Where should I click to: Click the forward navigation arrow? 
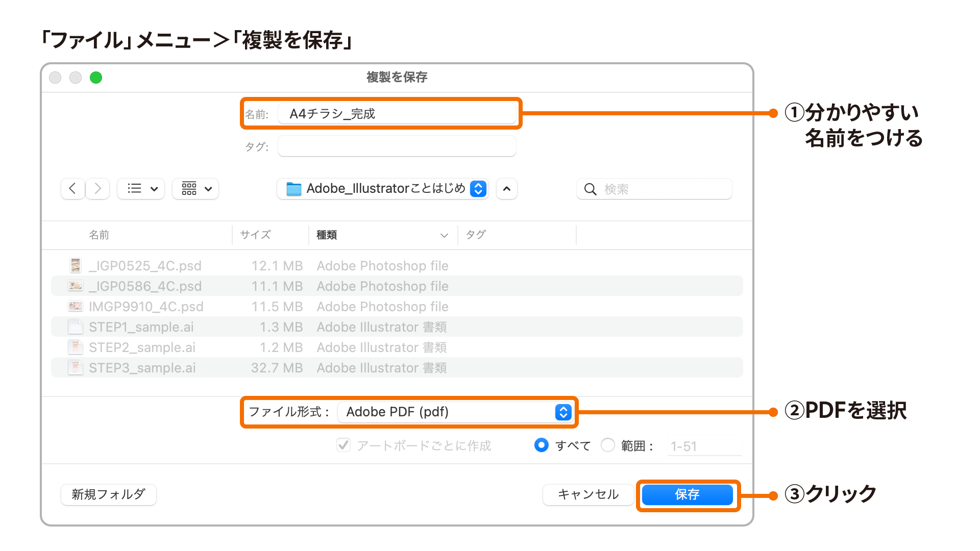[97, 189]
